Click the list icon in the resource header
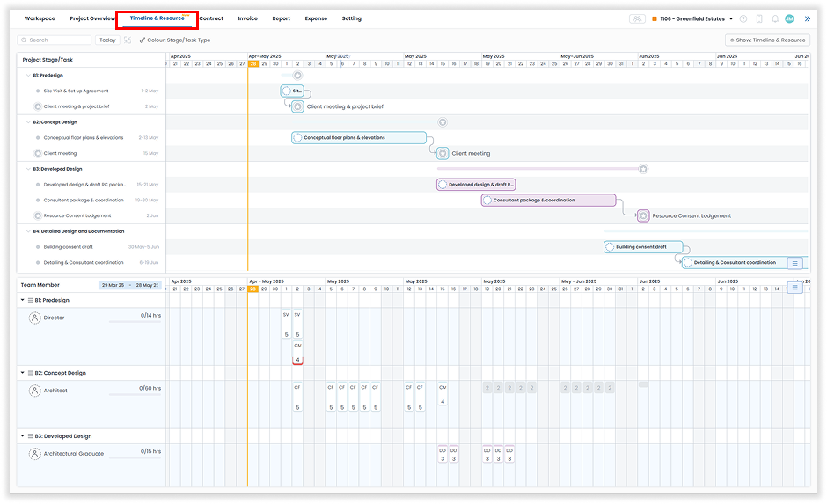 pos(794,288)
